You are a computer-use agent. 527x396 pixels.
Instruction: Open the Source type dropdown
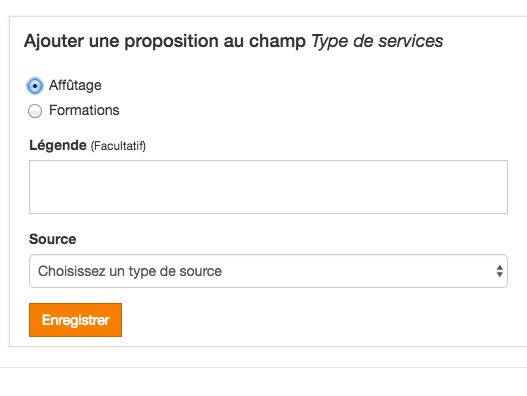(x=268, y=271)
